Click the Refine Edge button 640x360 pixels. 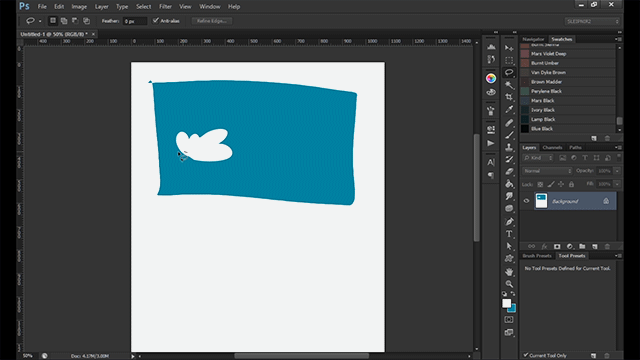pyautogui.click(x=212, y=21)
